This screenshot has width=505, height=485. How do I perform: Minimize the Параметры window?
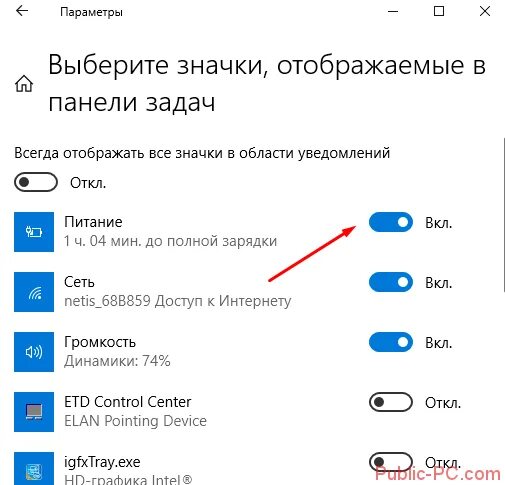(393, 11)
